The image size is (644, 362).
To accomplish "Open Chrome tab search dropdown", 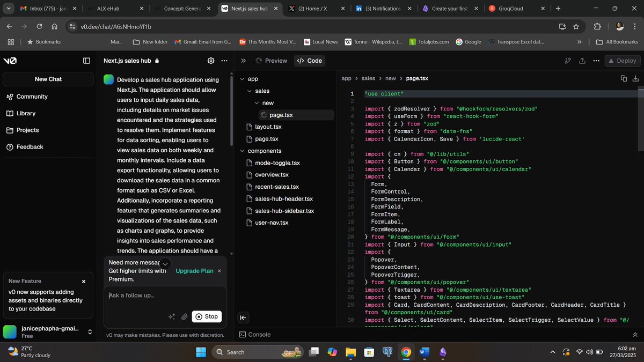I will click(x=9, y=9).
